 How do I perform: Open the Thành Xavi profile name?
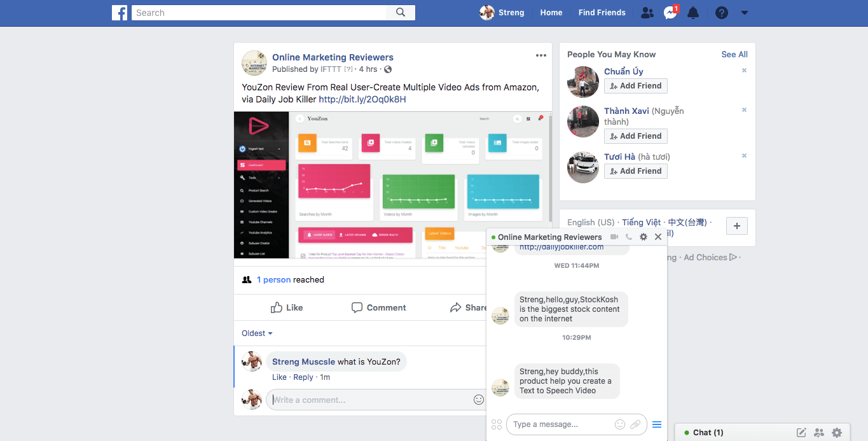click(x=626, y=111)
